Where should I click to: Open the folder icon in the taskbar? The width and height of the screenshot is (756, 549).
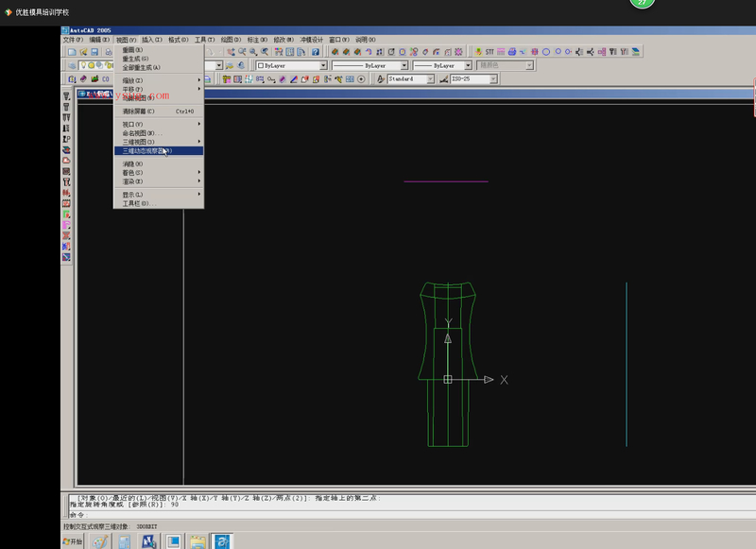coord(198,542)
